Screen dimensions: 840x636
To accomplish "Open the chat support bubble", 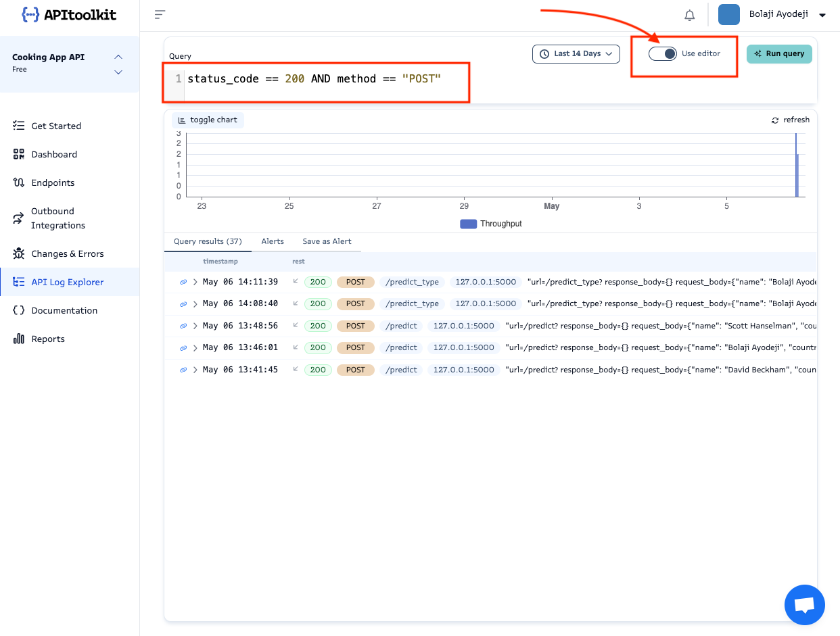I will coord(805,604).
